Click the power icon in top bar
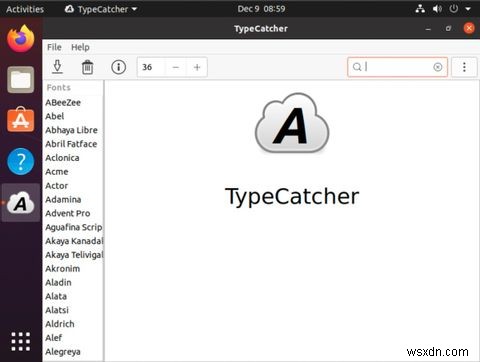The width and height of the screenshot is (480, 362). (x=454, y=9)
